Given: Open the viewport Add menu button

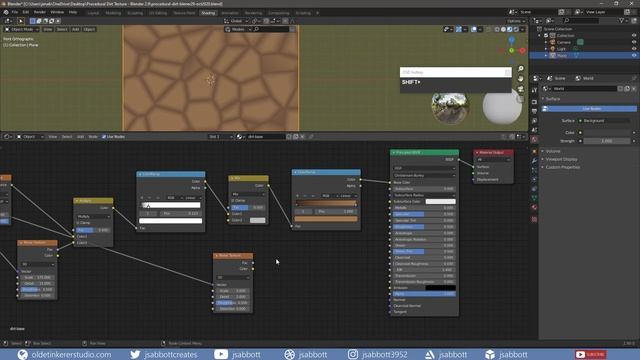Looking at the screenshot, I should tap(76, 29).
